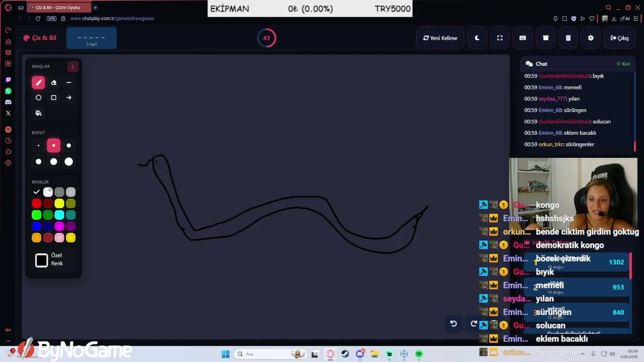This screenshot has width=644, height=362.
Task: Clear canvas with the trash button
Action: [x=568, y=38]
